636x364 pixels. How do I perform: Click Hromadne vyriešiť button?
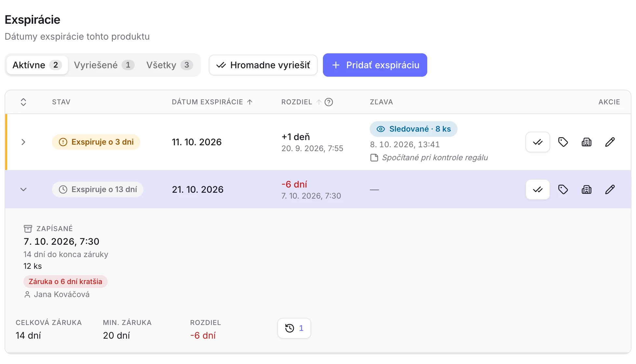click(x=263, y=65)
